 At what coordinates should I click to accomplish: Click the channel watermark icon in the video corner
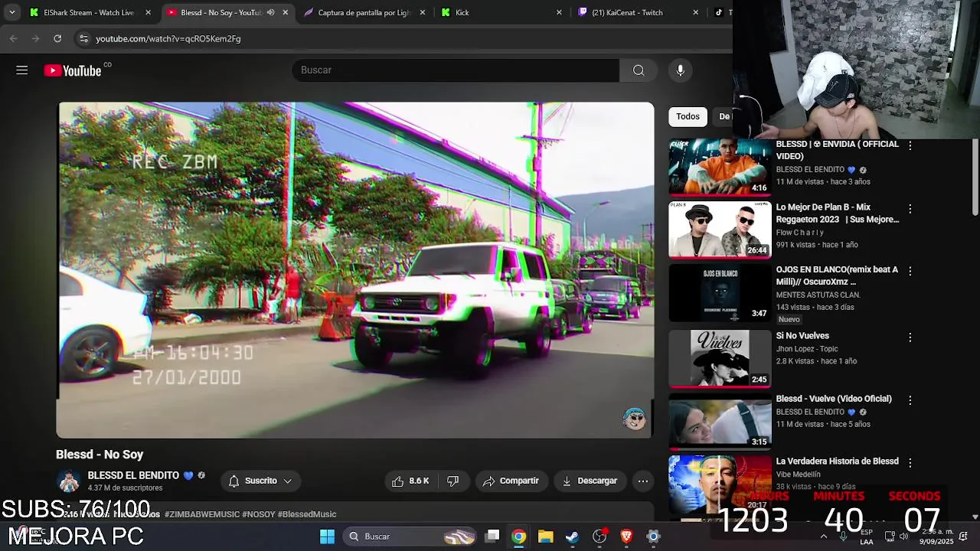635,419
